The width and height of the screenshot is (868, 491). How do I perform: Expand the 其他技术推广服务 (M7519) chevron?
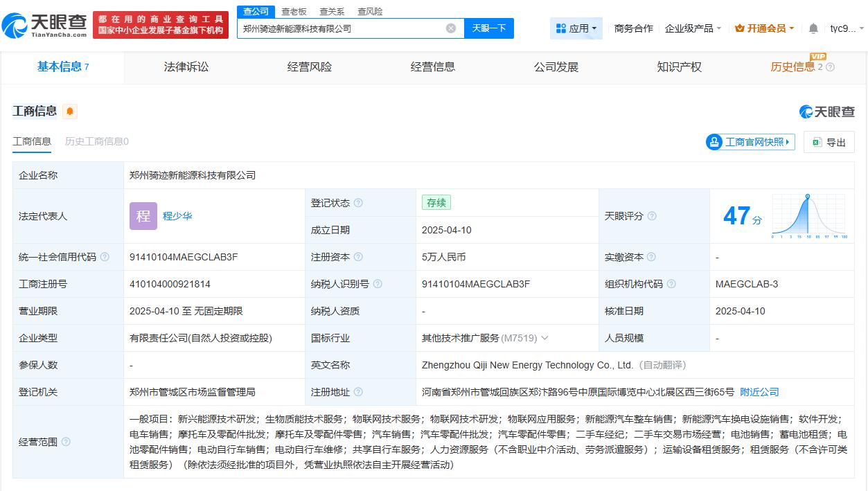pyautogui.click(x=544, y=338)
